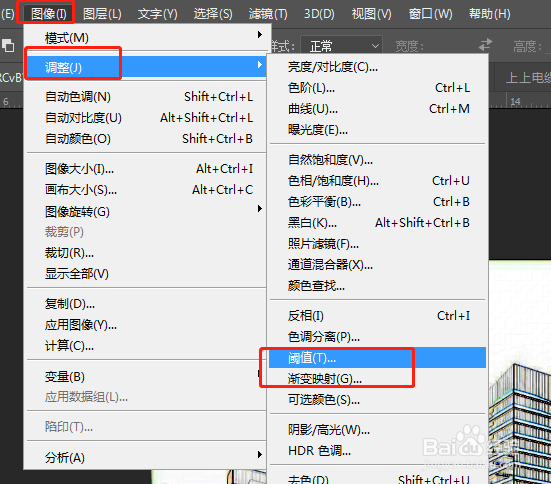Choose 自动对比度(U) command
Screen dimensions: 551x484
pos(146,118)
